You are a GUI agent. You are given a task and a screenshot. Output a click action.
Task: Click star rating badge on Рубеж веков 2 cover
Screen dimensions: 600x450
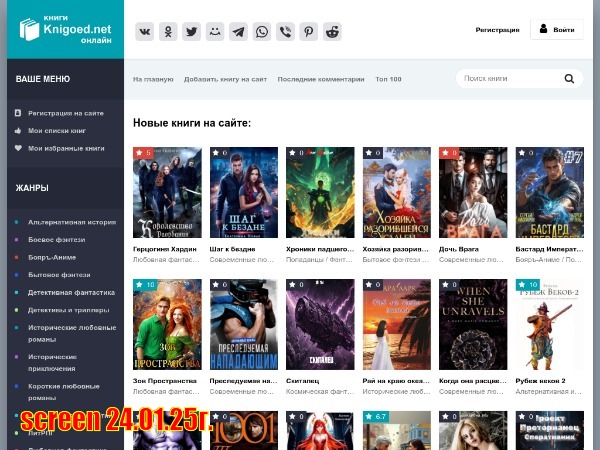click(x=528, y=285)
